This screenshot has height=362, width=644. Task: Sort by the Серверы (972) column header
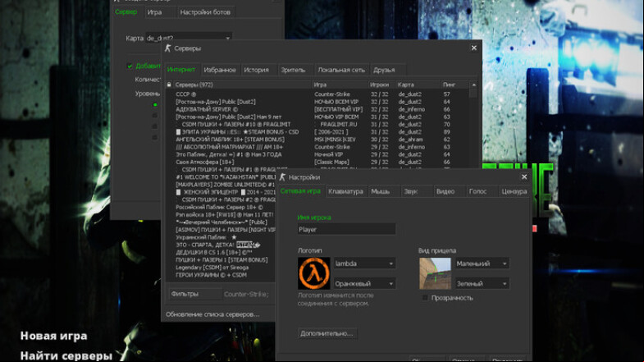click(242, 85)
